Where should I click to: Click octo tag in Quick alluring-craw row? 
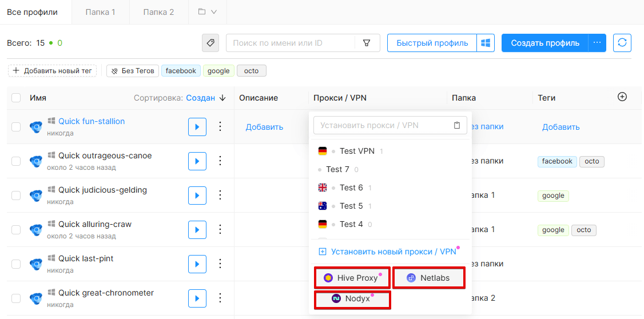pos(583,230)
